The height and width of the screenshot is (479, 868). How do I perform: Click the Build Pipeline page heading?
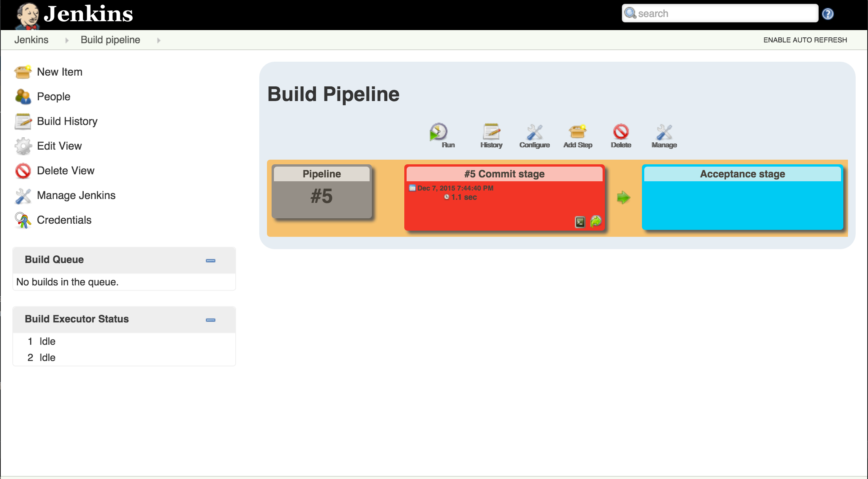pos(334,94)
